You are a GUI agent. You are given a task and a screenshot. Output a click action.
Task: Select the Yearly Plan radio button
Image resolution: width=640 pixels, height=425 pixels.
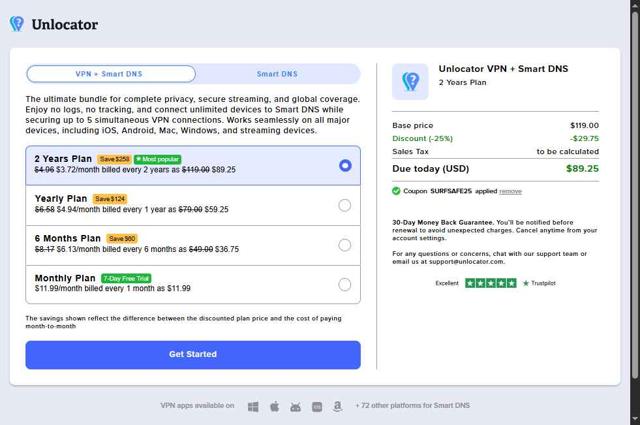point(344,205)
